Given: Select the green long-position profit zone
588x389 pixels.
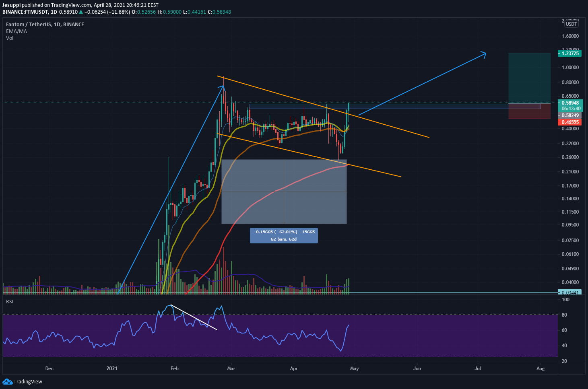Looking at the screenshot, I should pyautogui.click(x=529, y=78).
